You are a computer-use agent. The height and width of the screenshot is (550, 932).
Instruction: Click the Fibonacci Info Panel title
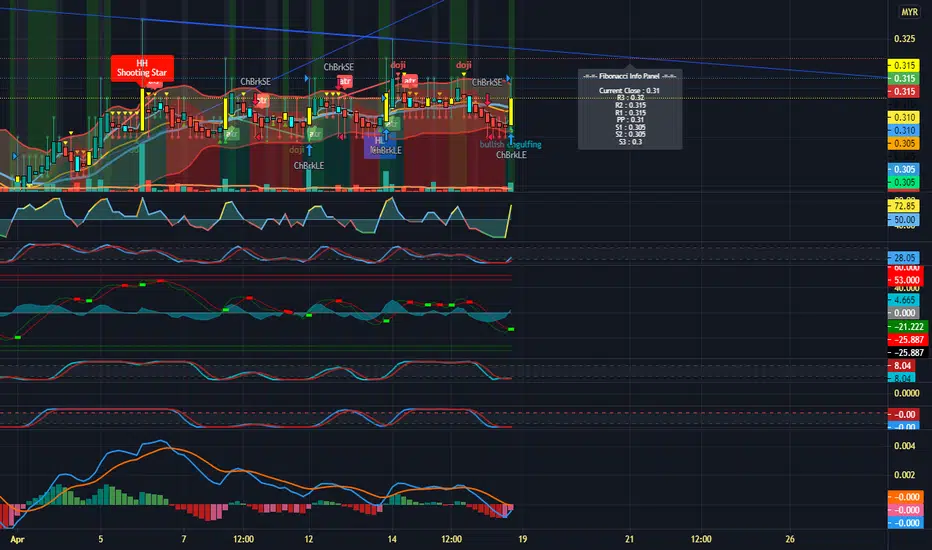[x=629, y=76]
